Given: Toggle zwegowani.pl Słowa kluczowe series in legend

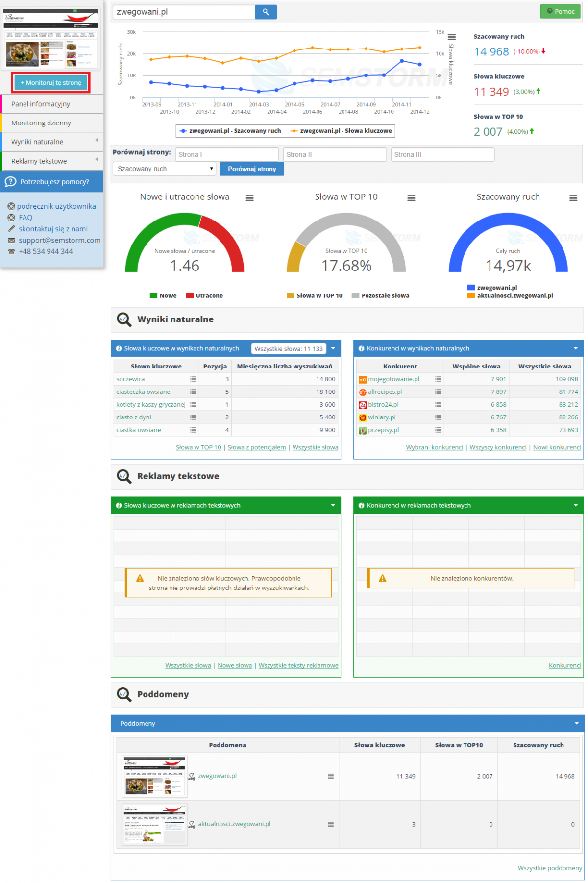Looking at the screenshot, I should pyautogui.click(x=341, y=131).
